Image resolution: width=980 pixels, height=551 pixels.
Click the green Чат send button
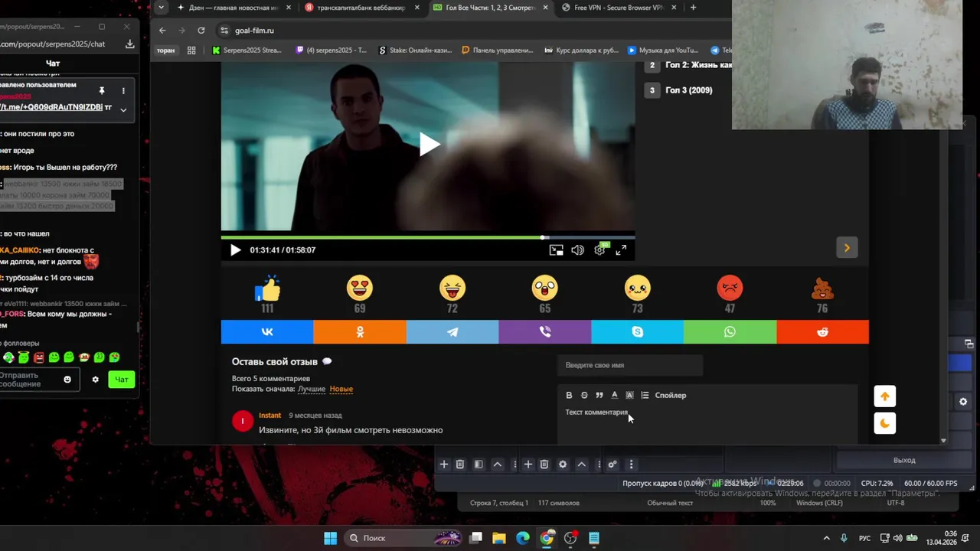(x=122, y=380)
